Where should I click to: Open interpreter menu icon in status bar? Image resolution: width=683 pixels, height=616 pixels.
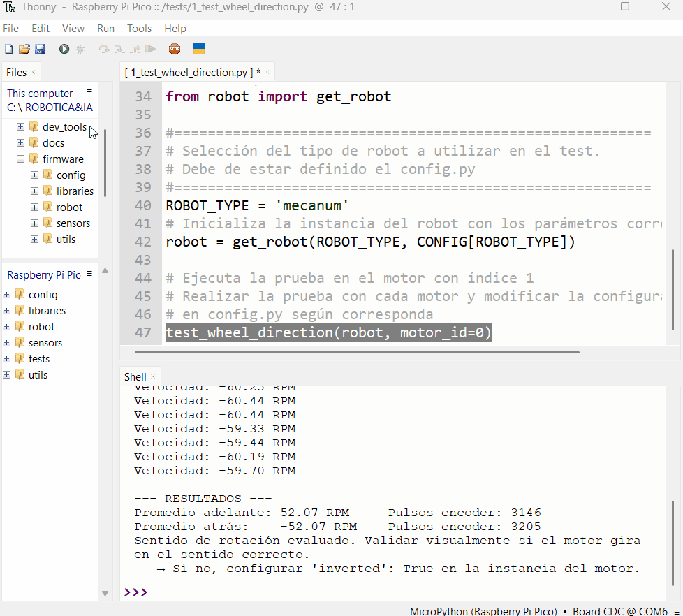(677, 611)
